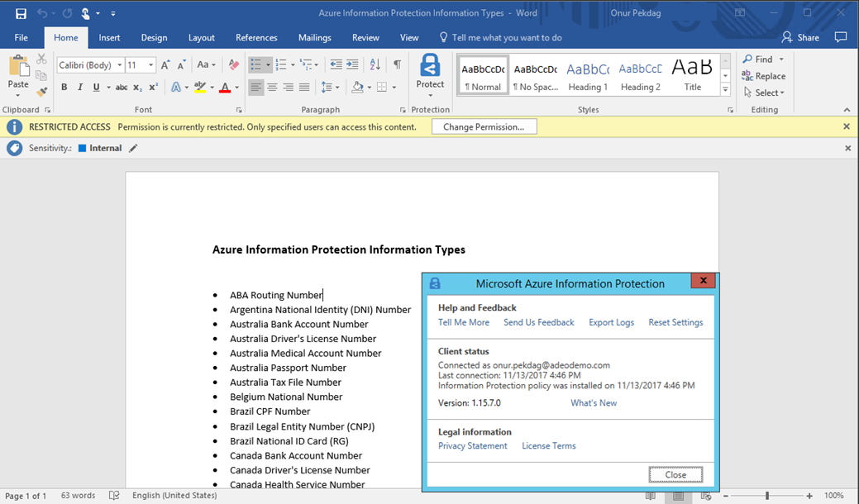Clear all formatting with eraser icon
The height and width of the screenshot is (504, 859).
pos(234,65)
